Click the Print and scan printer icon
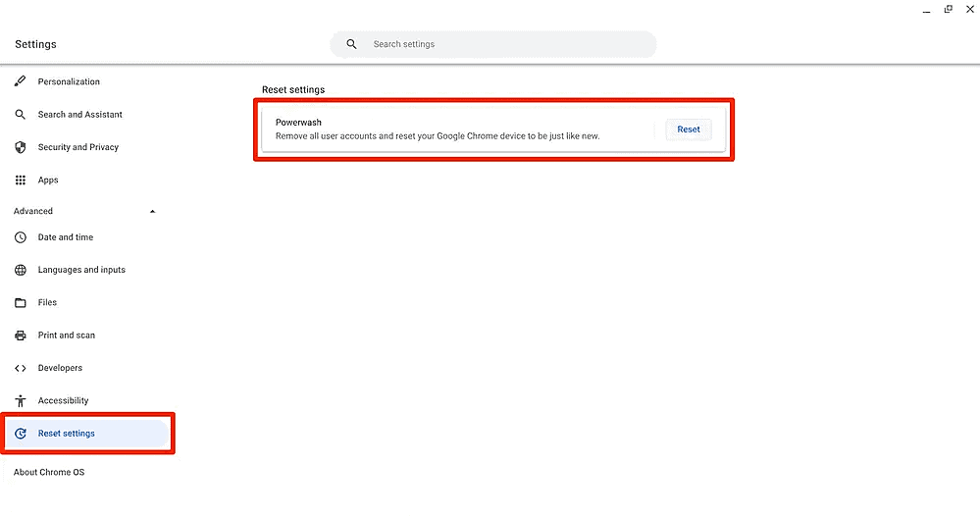This screenshot has width=980, height=516. (x=20, y=335)
